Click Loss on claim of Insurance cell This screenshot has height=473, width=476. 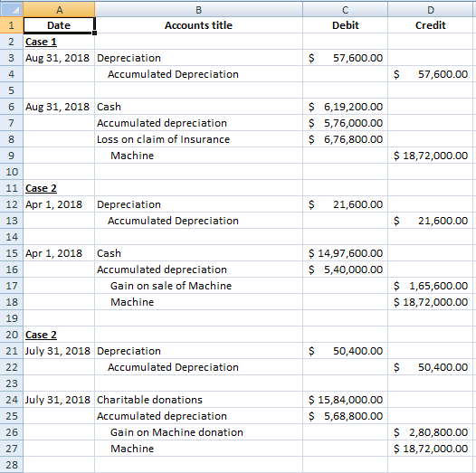(x=198, y=139)
